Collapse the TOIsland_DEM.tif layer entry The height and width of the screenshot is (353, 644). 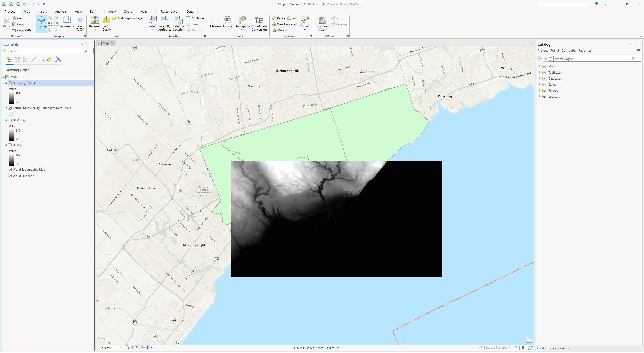coord(6,83)
